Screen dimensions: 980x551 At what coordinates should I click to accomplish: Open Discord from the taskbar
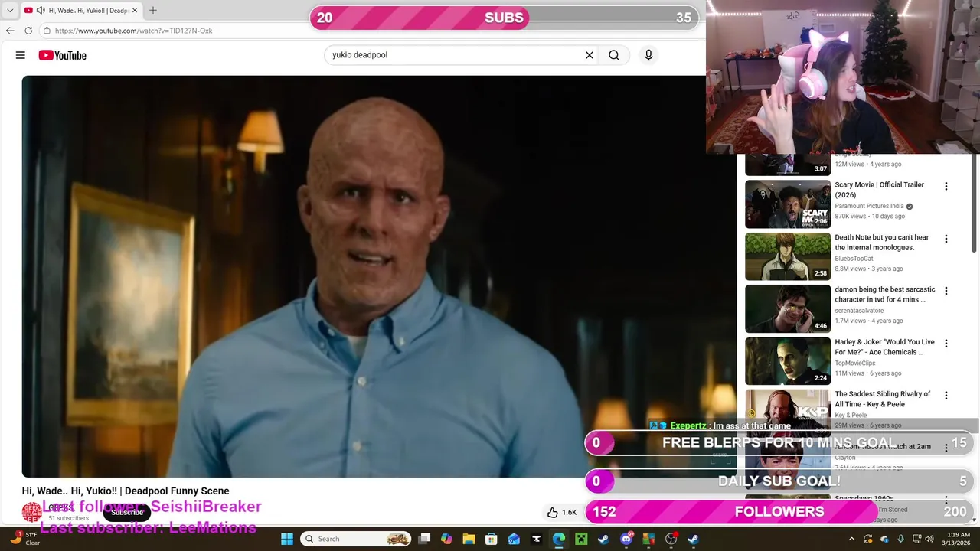pos(626,539)
